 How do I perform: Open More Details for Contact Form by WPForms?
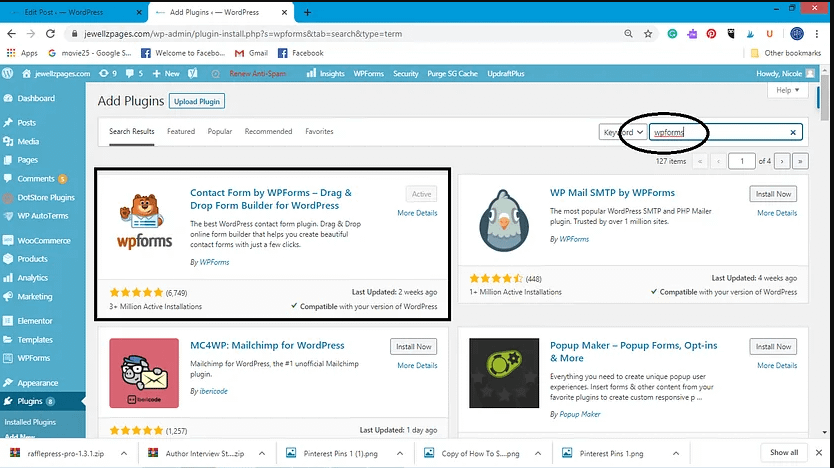pyautogui.click(x=417, y=213)
